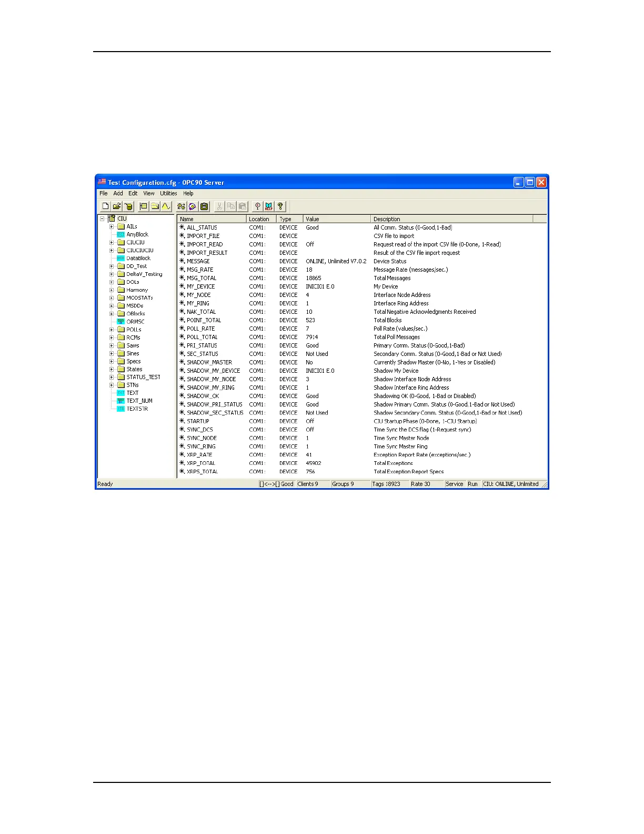Click the OPC90 Server title bar flag icon
This screenshot has height=834, width=644.
click(x=102, y=182)
